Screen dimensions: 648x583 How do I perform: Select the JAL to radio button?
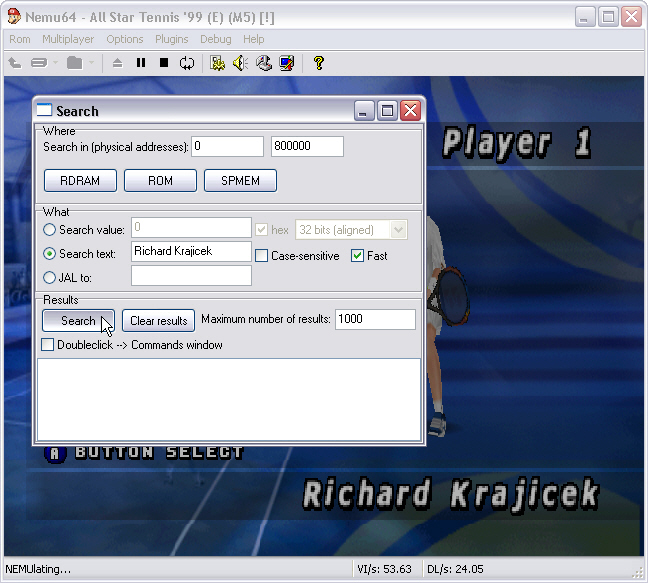(x=49, y=278)
